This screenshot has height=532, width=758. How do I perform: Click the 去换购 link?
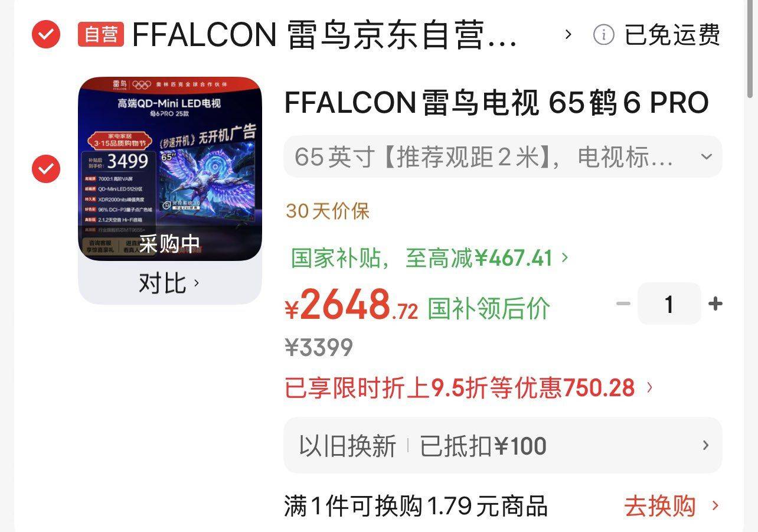660,506
